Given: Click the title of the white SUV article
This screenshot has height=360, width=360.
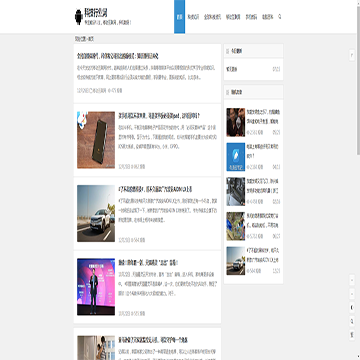Looking at the screenshot, I should (155, 189).
